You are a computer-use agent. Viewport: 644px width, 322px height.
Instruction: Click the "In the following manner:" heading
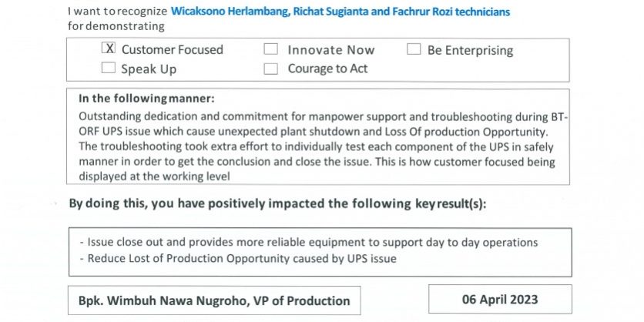(146, 99)
